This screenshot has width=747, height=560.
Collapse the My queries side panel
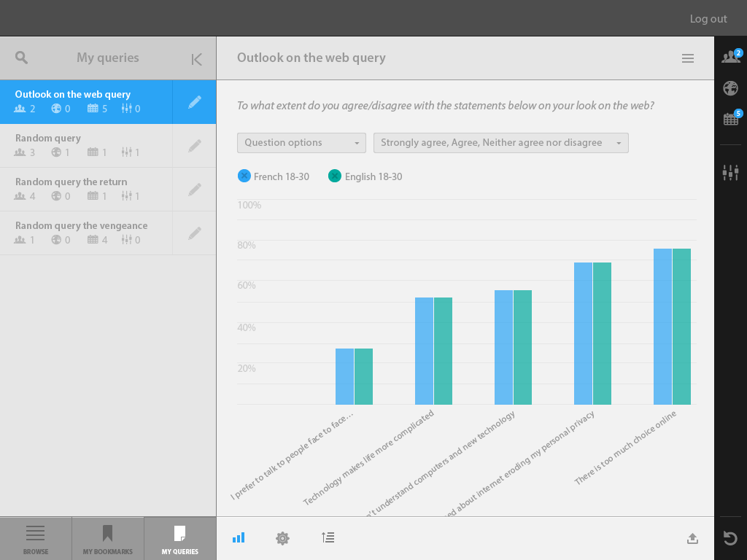point(196,59)
